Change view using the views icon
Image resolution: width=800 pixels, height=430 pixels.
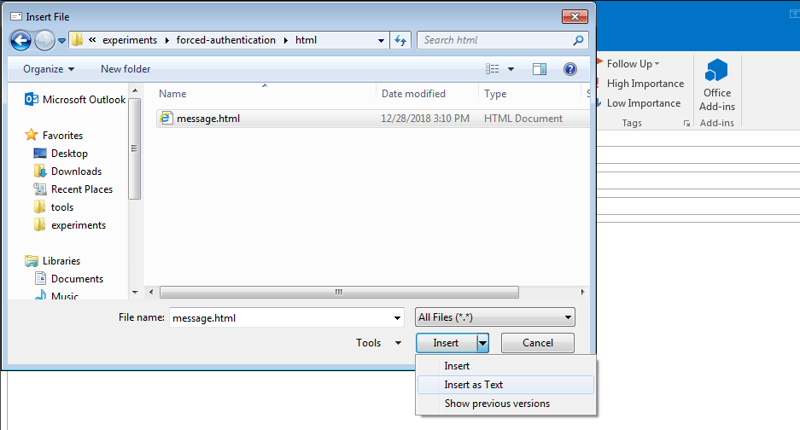click(492, 69)
